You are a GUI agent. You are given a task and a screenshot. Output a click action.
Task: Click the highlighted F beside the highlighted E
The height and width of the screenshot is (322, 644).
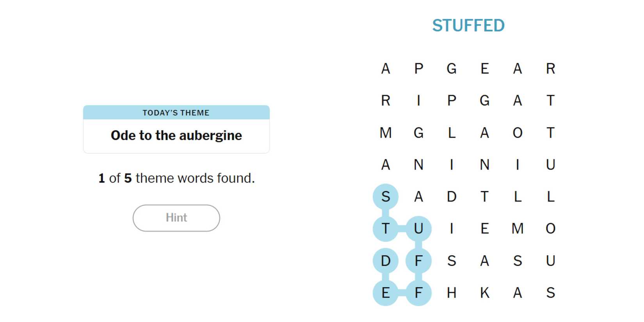[418, 293]
